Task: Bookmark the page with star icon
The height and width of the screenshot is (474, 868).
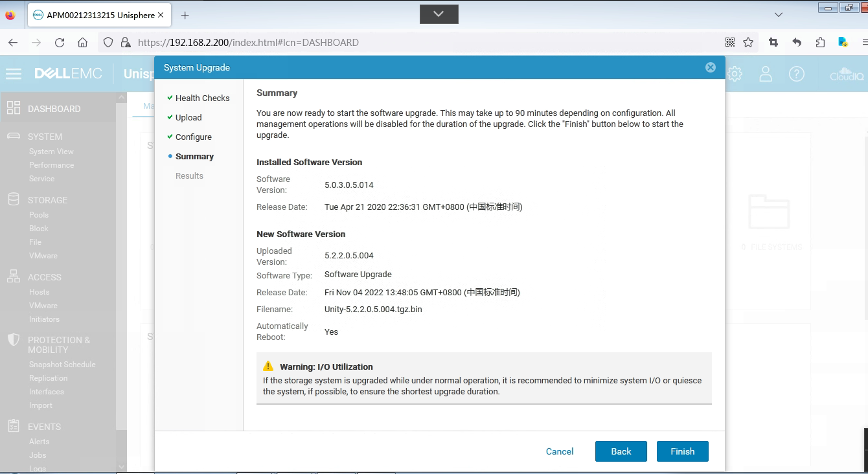Action: click(x=748, y=43)
